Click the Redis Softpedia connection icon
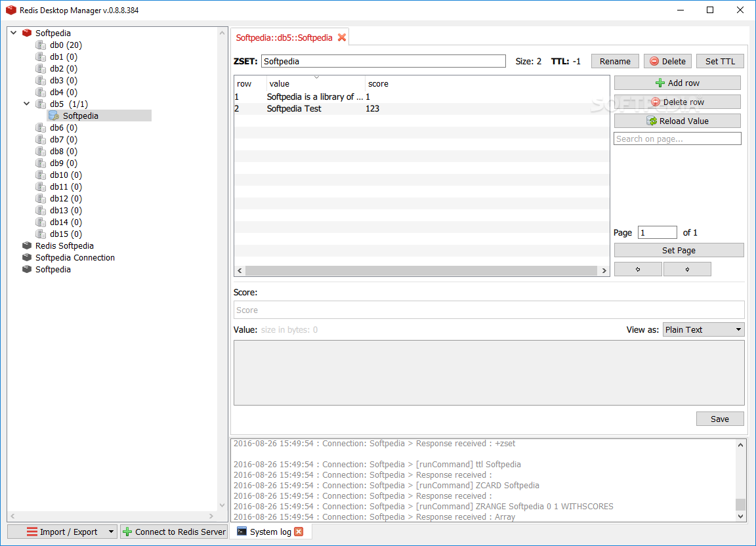 pos(27,245)
